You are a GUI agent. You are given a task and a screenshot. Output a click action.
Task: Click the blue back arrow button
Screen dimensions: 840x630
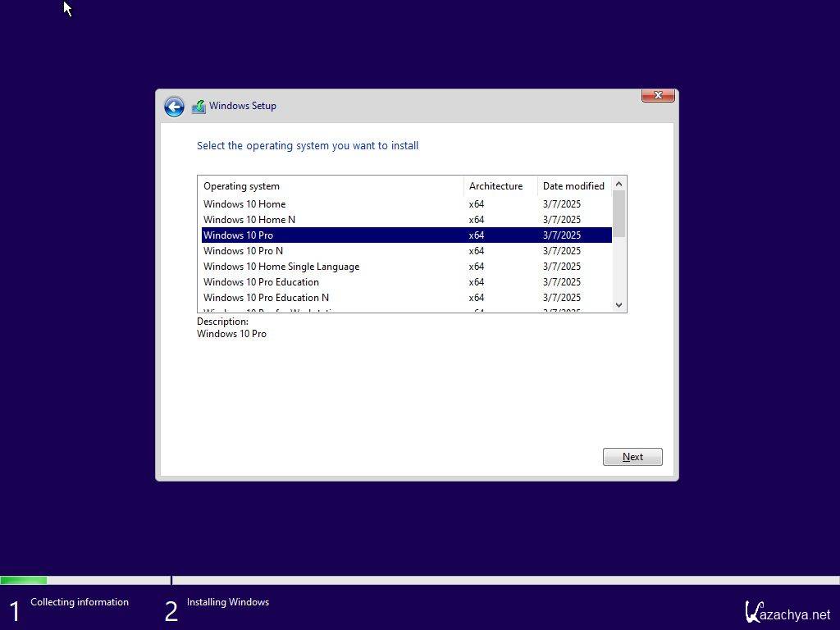click(174, 107)
